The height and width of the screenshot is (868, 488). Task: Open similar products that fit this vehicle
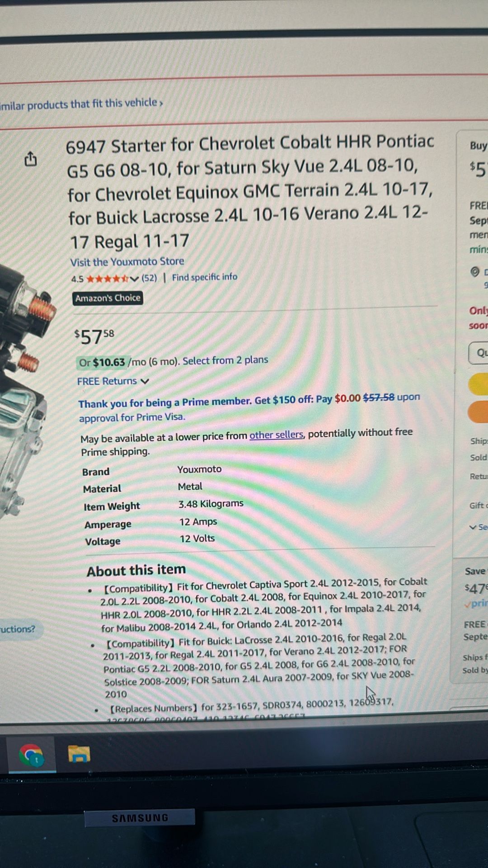pos(81,104)
